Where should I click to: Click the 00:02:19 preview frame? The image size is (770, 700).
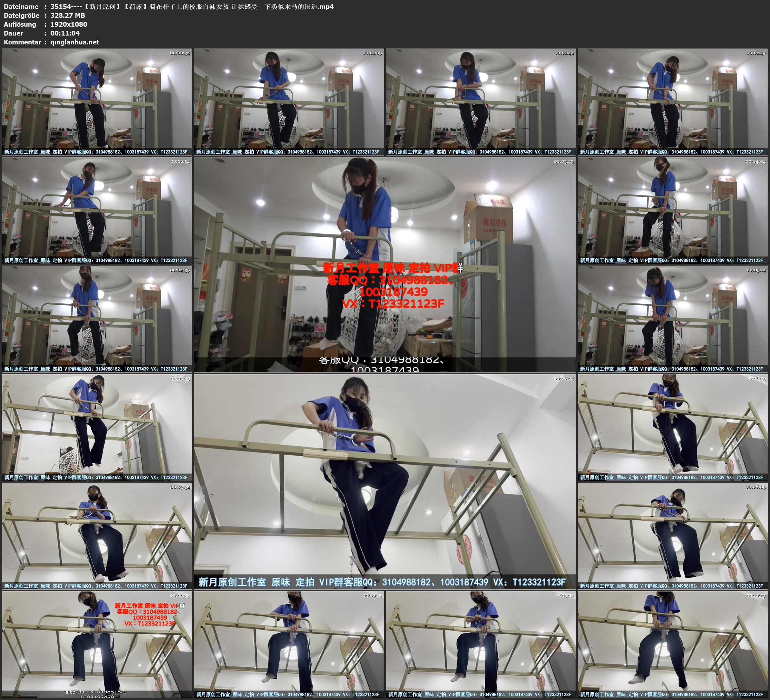click(673, 102)
